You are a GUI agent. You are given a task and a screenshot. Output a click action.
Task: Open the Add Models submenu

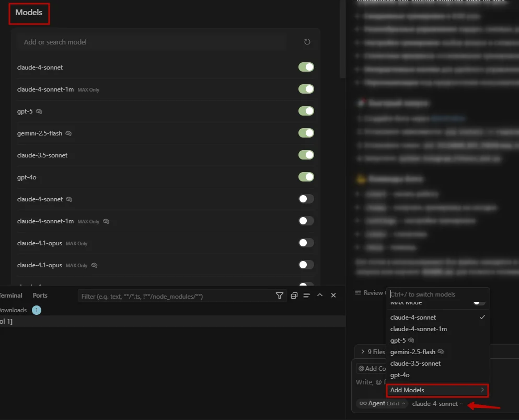coord(437,390)
